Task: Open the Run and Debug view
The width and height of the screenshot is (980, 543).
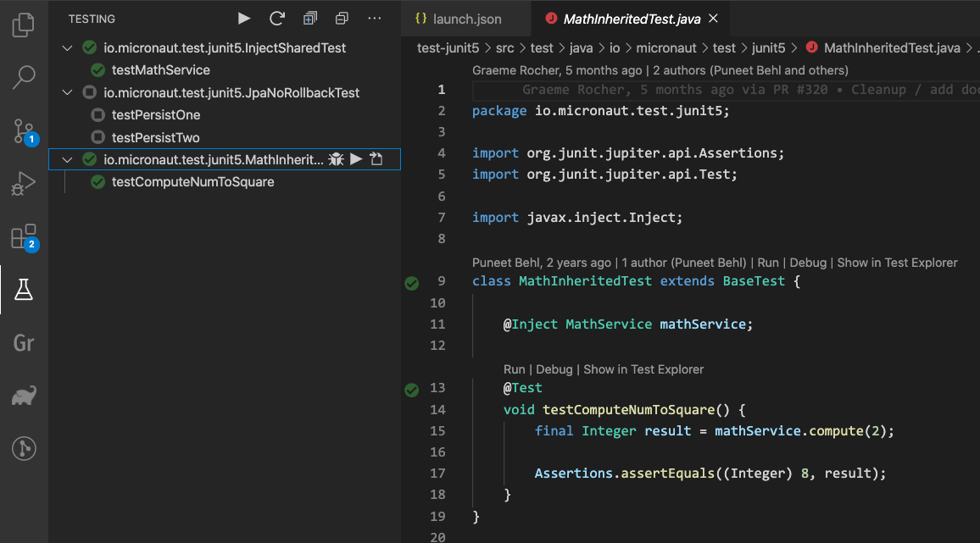Action: click(x=24, y=184)
